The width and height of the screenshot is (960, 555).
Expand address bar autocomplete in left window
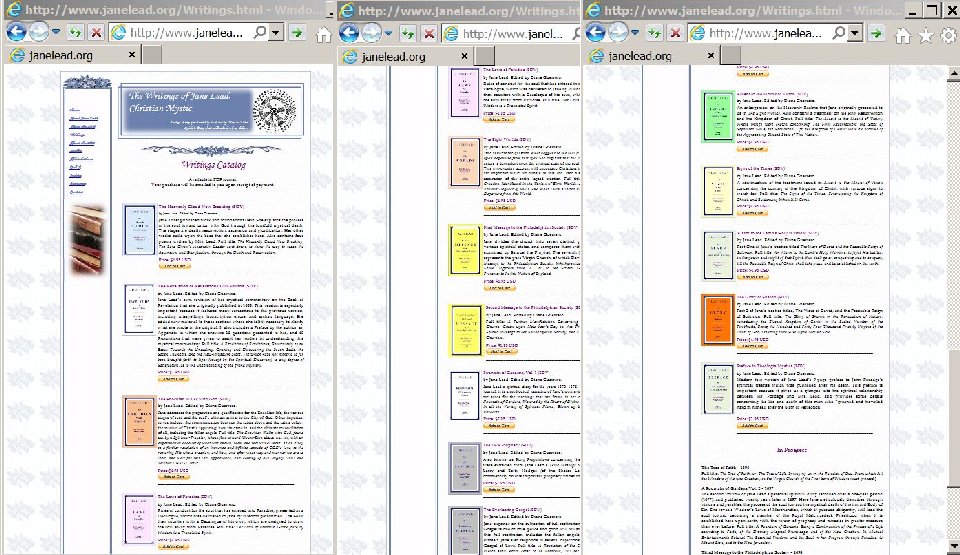tap(276, 32)
